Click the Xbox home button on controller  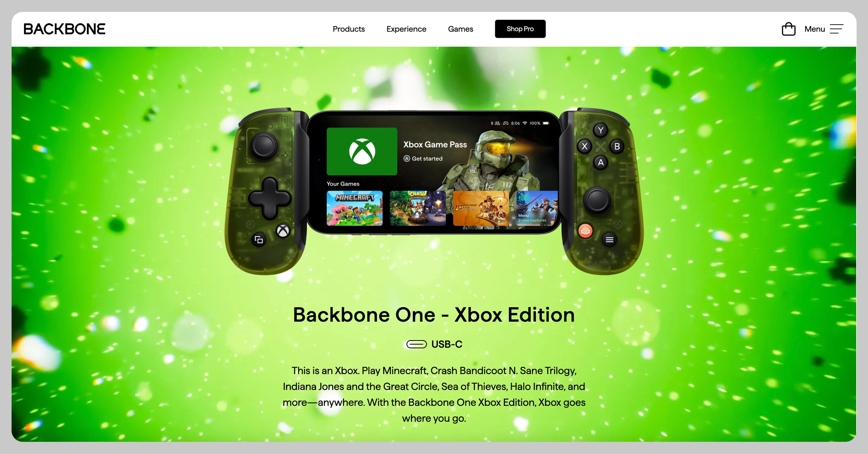(283, 231)
